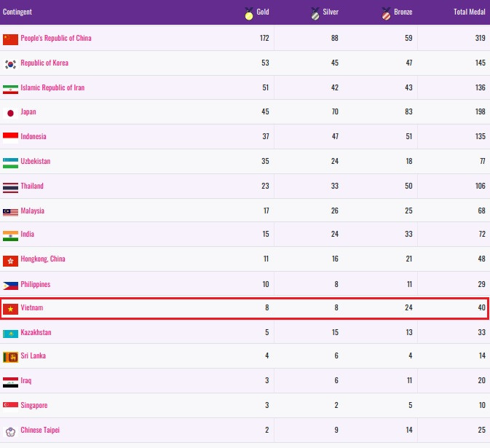Screen dimensions: 490x448
Task: Open the Islamic Republic of Iran link
Action: 52,87
